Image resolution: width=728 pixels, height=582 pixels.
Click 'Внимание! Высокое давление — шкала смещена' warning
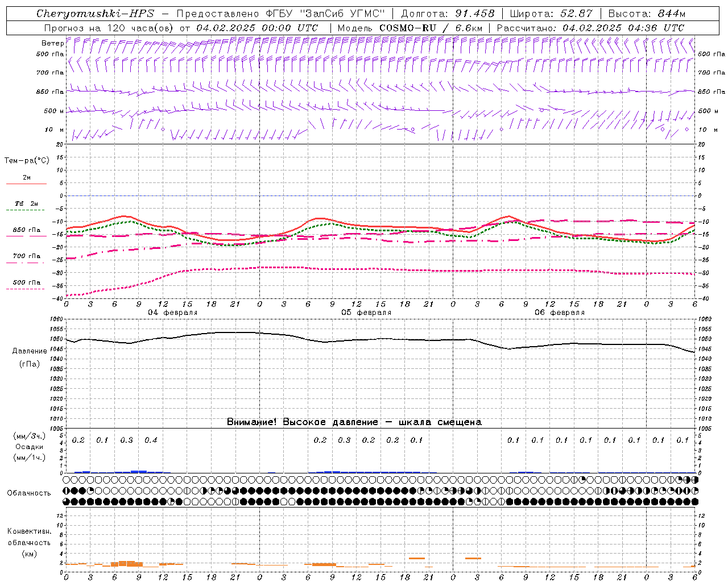tap(354, 422)
